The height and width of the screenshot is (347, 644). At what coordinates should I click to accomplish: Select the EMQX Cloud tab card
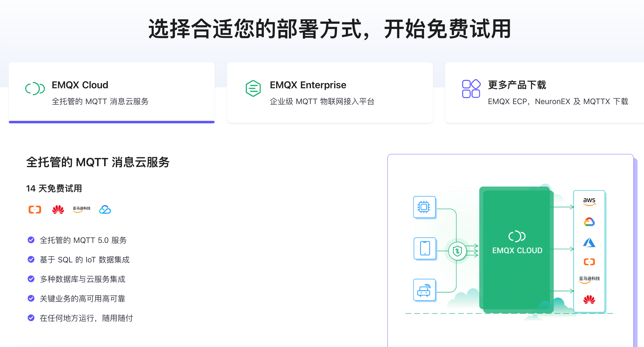[x=112, y=93]
